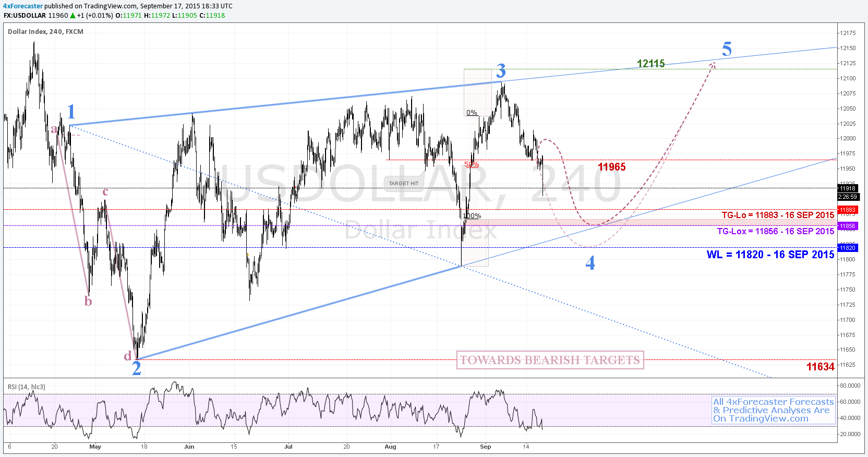Click the Aug date axis label
Screen dimensions: 868x457
point(390,447)
